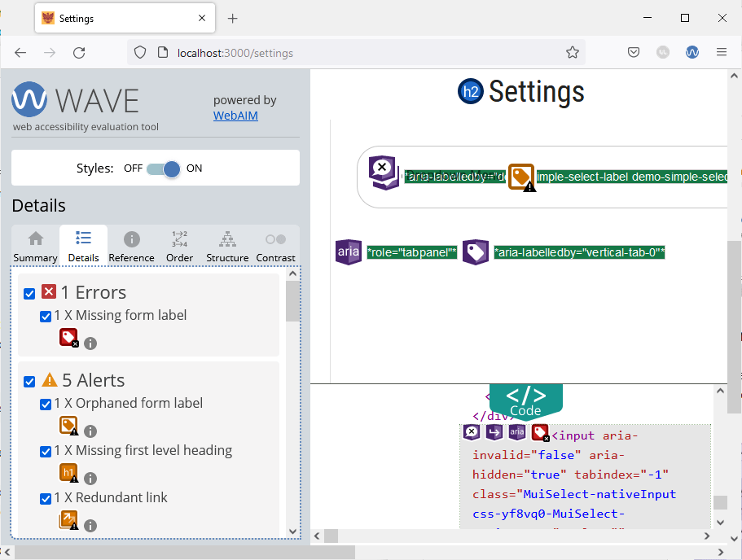Click the orange orphaned label icon on page

point(521,177)
